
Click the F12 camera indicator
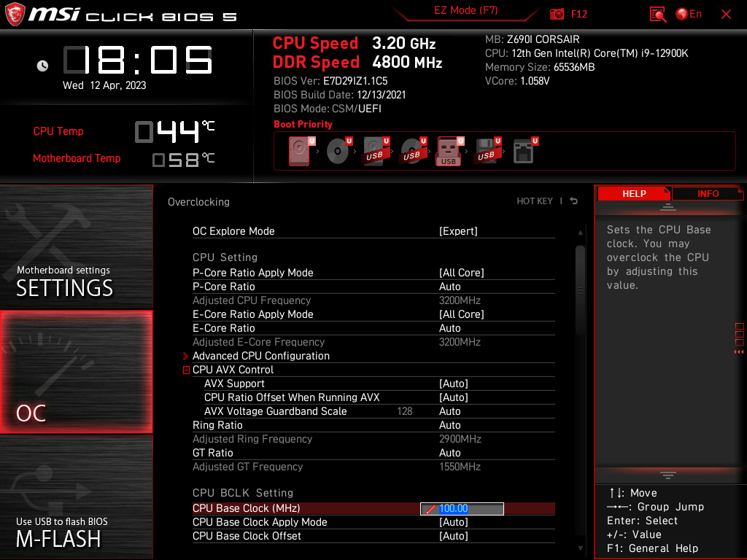pyautogui.click(x=562, y=14)
